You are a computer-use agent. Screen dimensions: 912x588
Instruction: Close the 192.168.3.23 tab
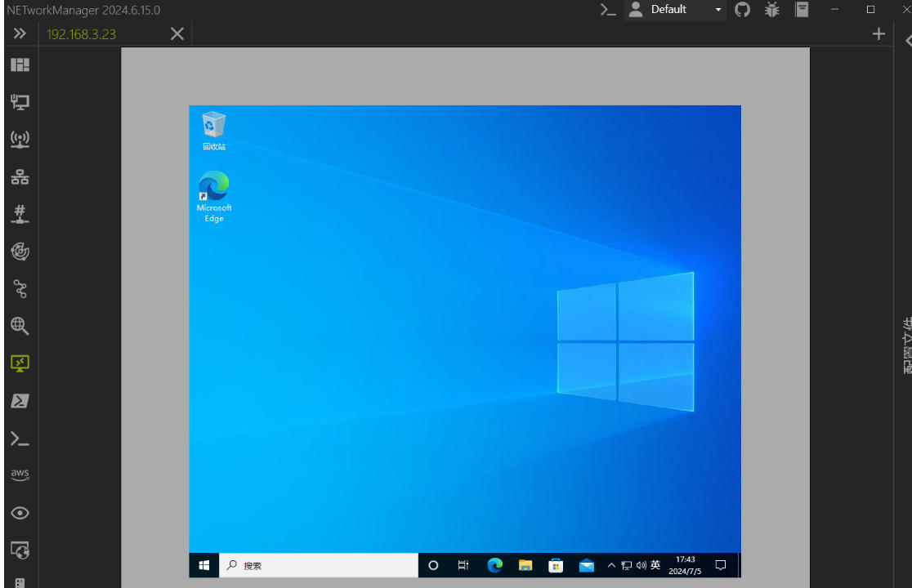177,33
